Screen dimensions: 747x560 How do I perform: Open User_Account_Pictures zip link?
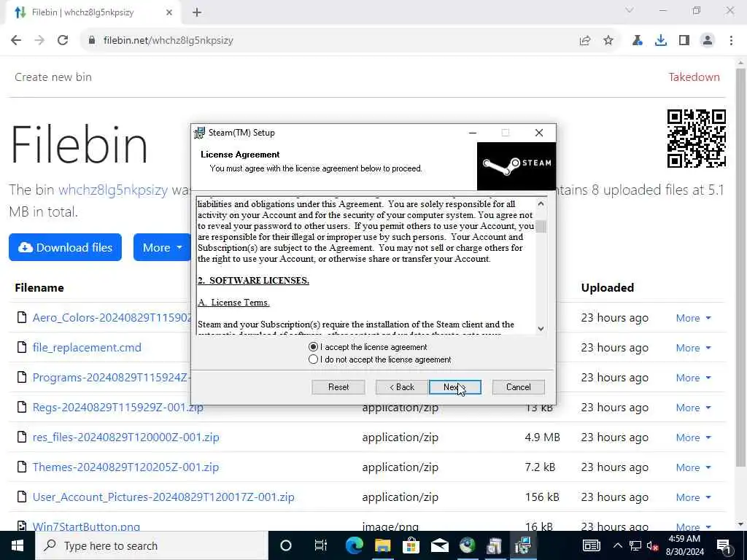pyautogui.click(x=163, y=497)
